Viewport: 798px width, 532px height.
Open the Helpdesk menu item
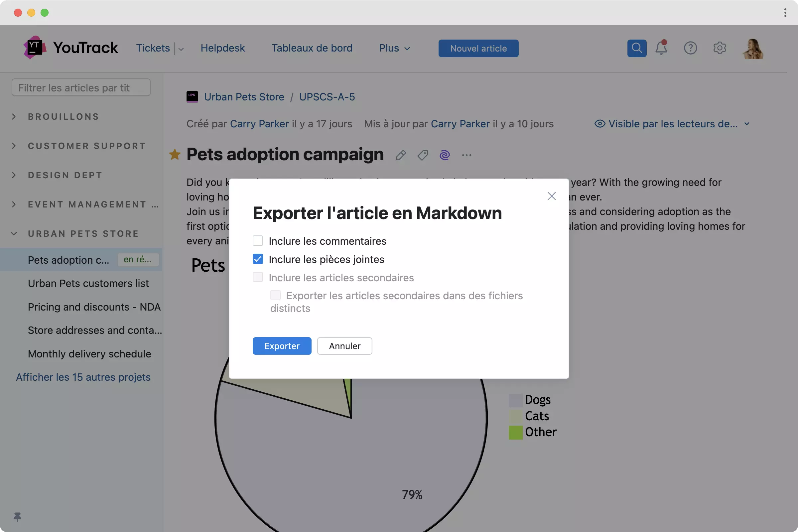(x=222, y=48)
